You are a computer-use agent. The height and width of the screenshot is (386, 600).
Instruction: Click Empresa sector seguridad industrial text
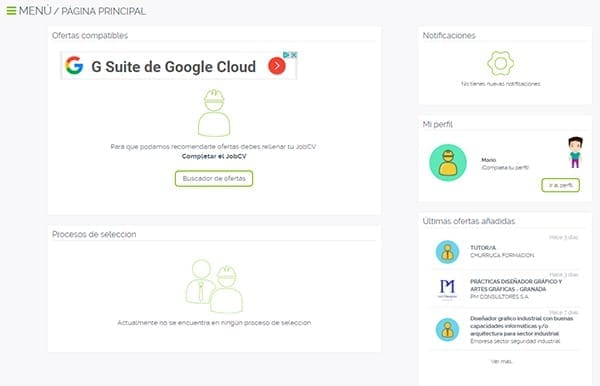point(515,341)
